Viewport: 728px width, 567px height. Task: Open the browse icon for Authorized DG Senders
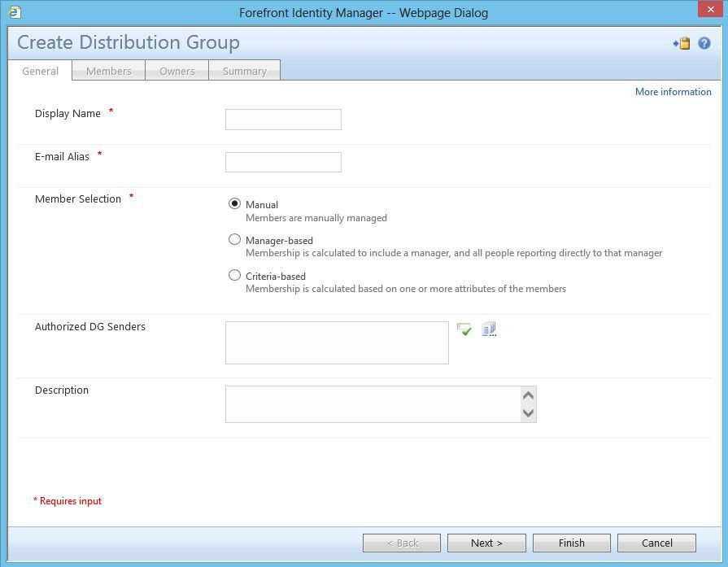tap(489, 329)
